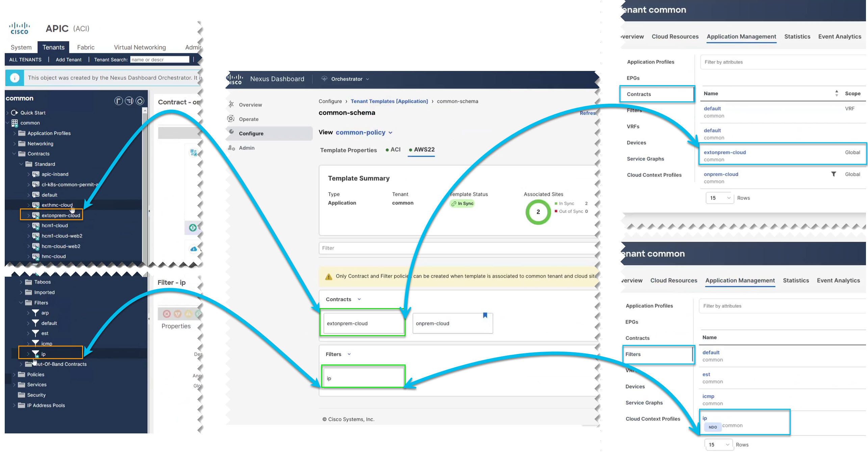This screenshot has height=453, width=868.
Task: Click the middle circular list icon in the common header
Action: coord(129,101)
